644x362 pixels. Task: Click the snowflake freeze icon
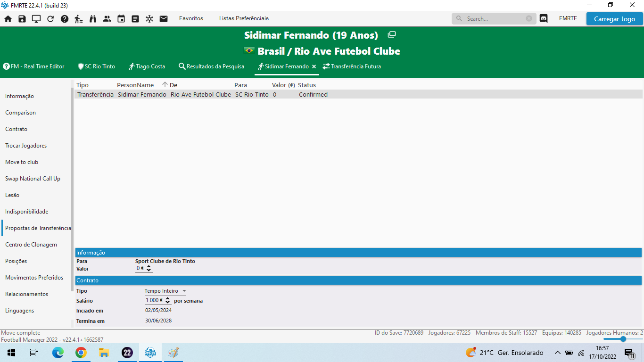point(149,19)
